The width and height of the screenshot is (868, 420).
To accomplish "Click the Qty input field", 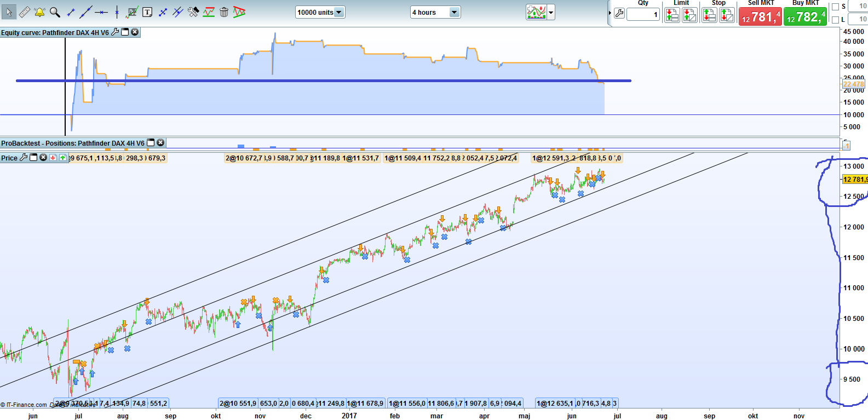I will (x=643, y=14).
